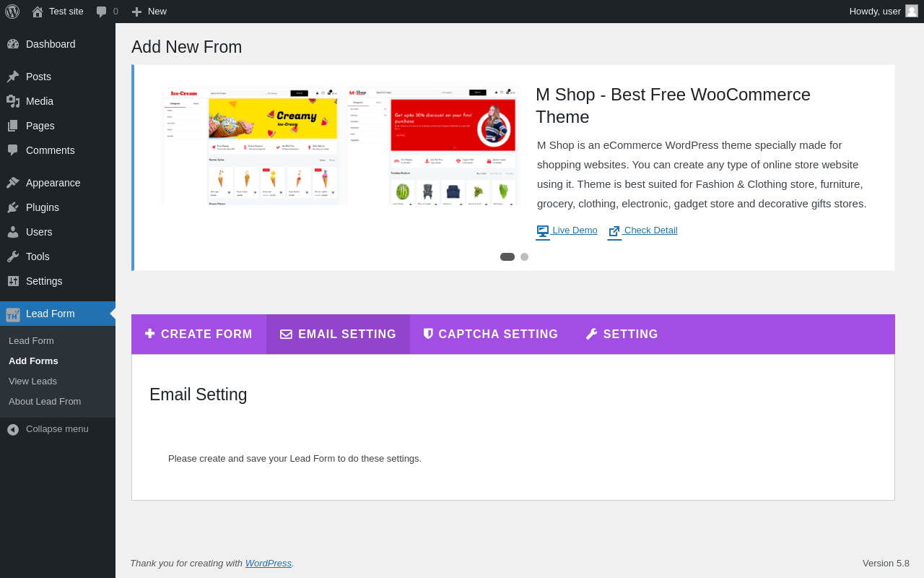Click the Settings sliders icon
Screen dimensions: 924x578
(x=13, y=281)
